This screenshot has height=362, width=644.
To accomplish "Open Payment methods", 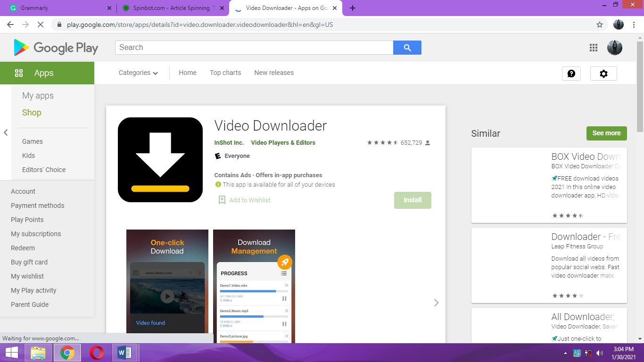I will [38, 206].
